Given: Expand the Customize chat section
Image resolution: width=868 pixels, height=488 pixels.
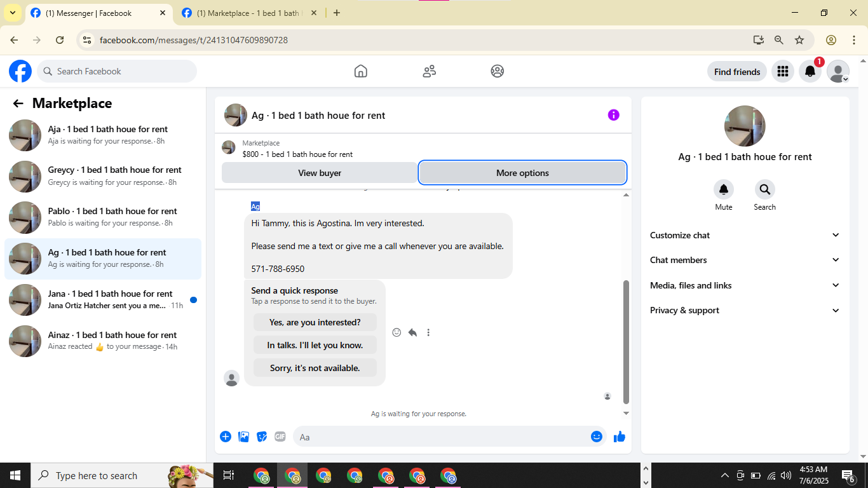Looking at the screenshot, I should tap(745, 235).
